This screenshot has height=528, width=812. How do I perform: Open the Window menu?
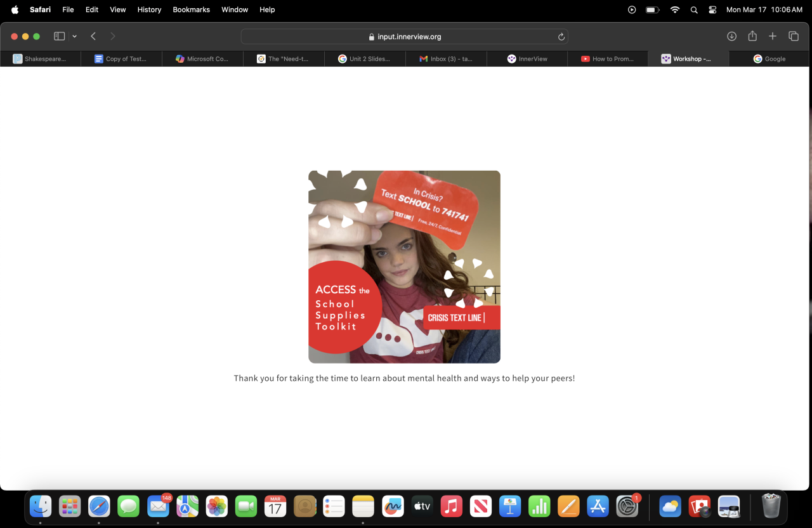click(235, 10)
